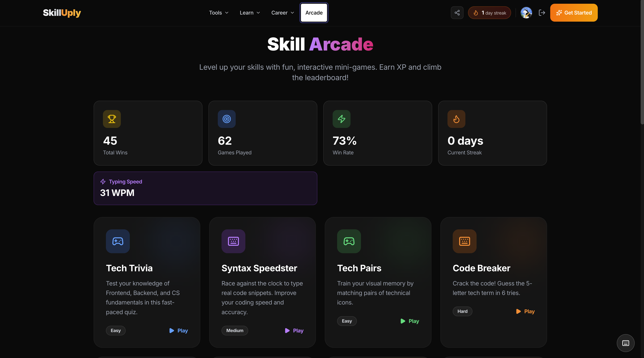Expand the Career dropdown menu
644x358 pixels.
coord(282,13)
